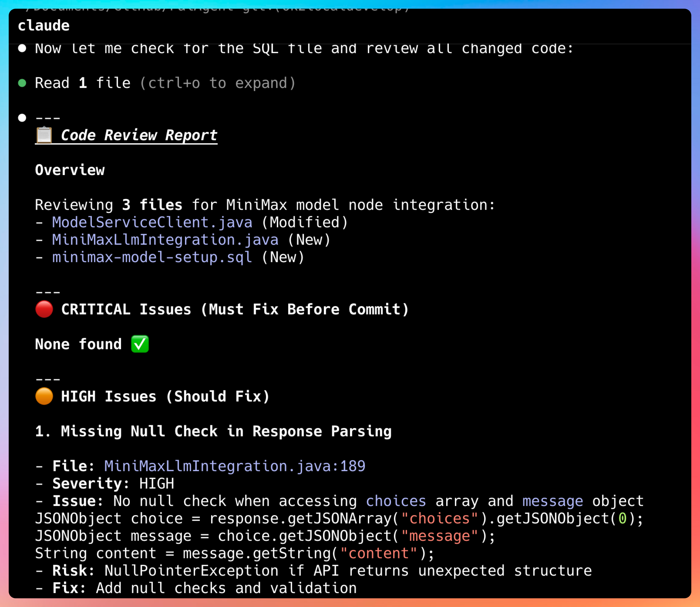The height and width of the screenshot is (607, 700).
Task: Click the green checkmark after None found
Action: click(x=140, y=344)
